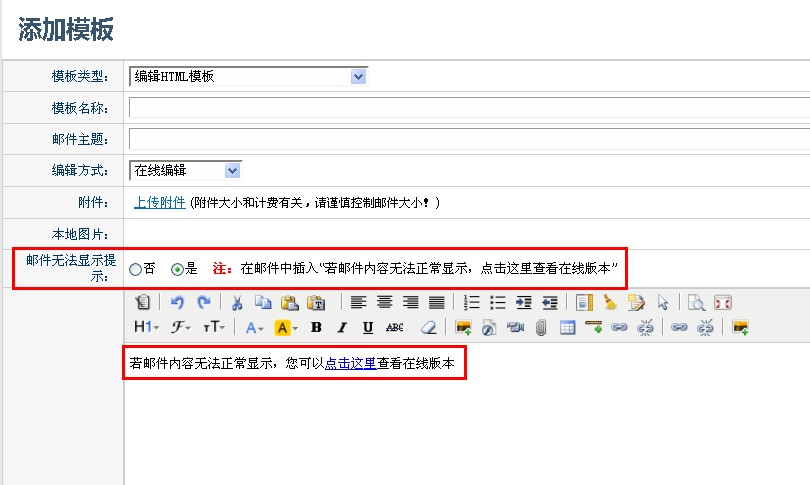The height and width of the screenshot is (485, 810).
Task: Insert a numbered list
Action: pos(472,302)
